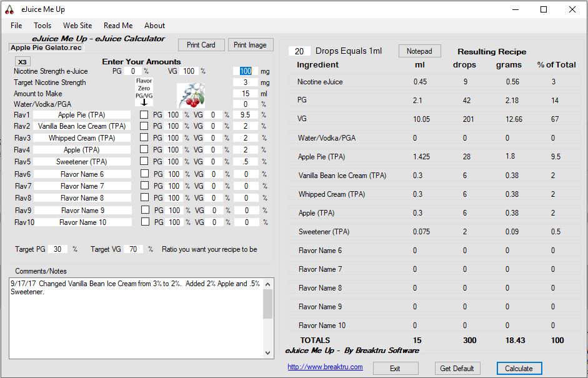This screenshot has width=588, height=378.
Task: Toggle Flavor Zero checkbox for Vanilla Bean Ice Cream
Action: click(x=144, y=126)
